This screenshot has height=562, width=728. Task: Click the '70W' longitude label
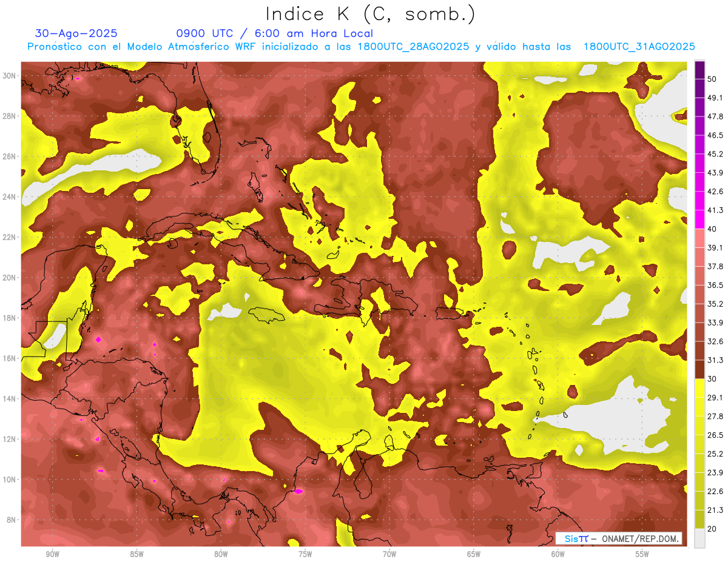click(389, 554)
